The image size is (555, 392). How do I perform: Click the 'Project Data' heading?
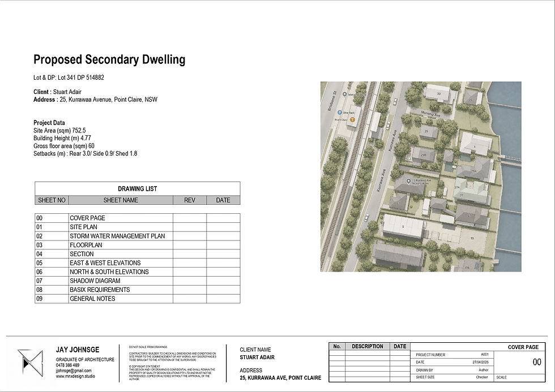pyautogui.click(x=49, y=123)
